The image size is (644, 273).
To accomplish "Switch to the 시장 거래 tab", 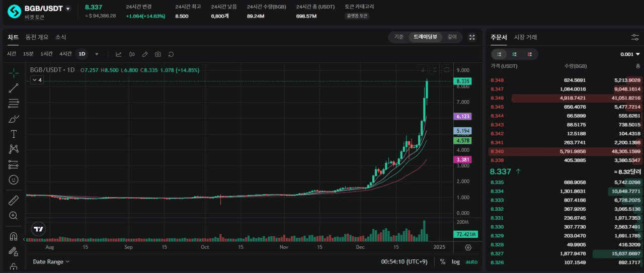I will [x=525, y=37].
